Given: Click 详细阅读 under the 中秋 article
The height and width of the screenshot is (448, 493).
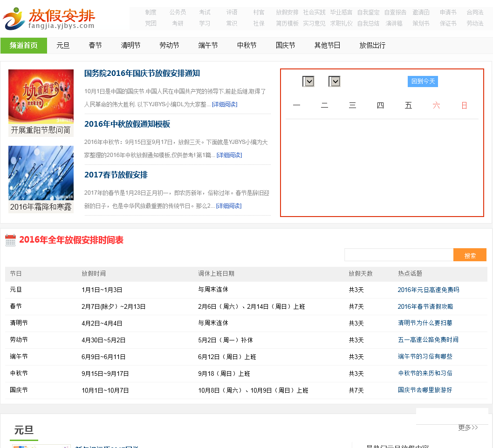Looking at the screenshot, I should point(229,155).
